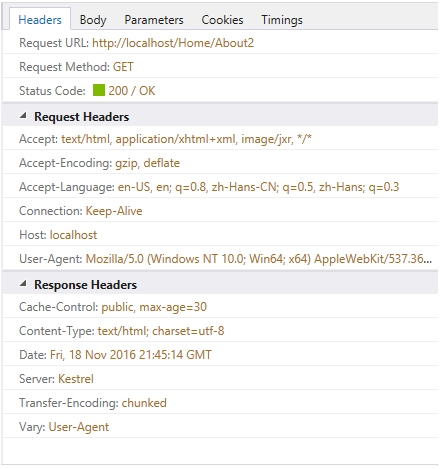The height and width of the screenshot is (469, 442).
Task: Click the Accept header row
Action: click(x=220, y=139)
